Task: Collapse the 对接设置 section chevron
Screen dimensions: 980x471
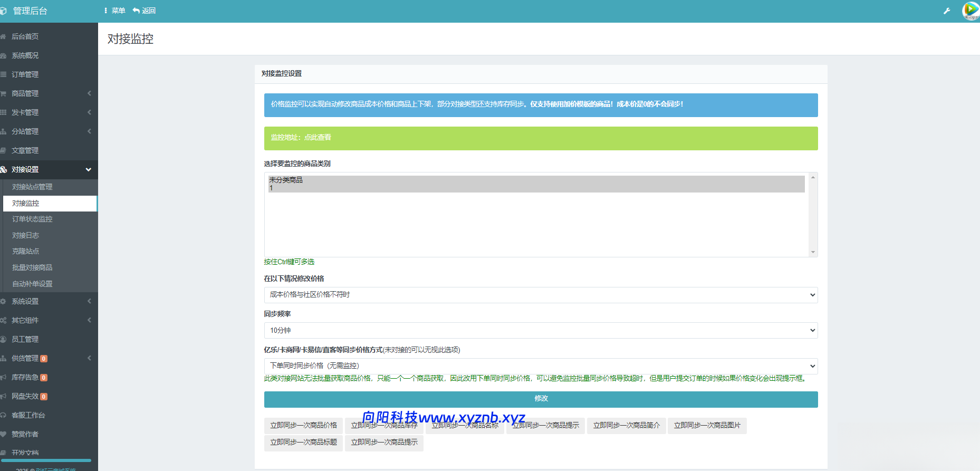Action: tap(89, 169)
